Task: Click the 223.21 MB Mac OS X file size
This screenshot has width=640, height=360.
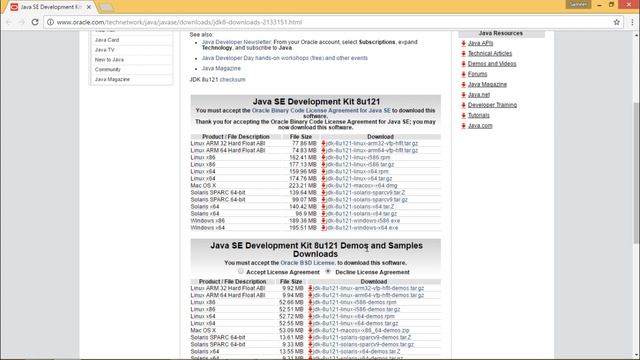Action: [x=303, y=185]
